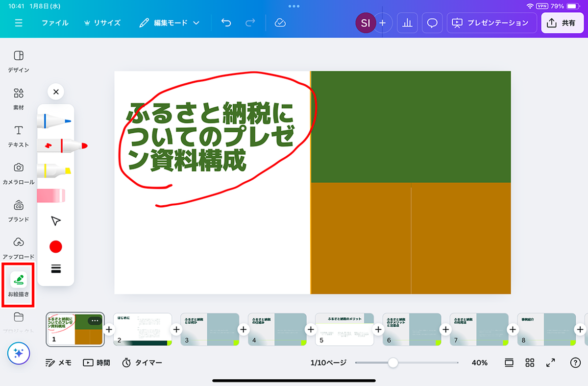Click the undo arrow
The height and width of the screenshot is (386, 588).
pos(226,23)
